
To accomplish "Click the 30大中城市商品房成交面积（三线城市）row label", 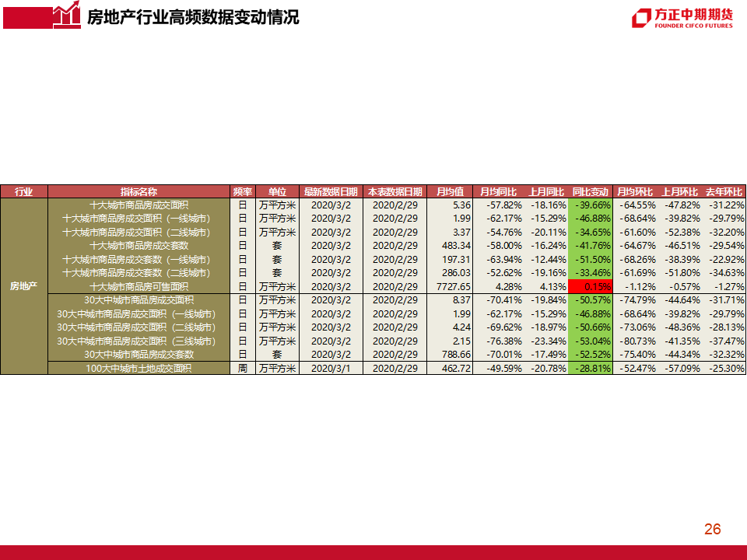I will pos(139,341).
